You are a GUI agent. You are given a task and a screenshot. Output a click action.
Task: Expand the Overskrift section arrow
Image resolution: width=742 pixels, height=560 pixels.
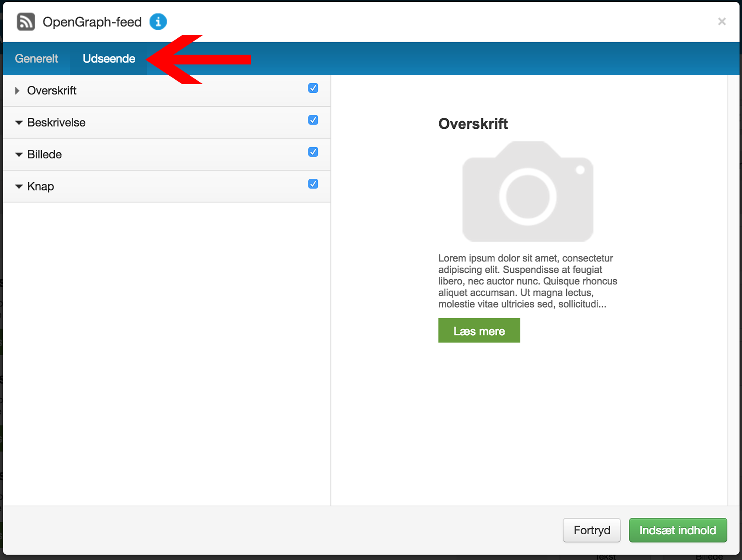(x=17, y=91)
